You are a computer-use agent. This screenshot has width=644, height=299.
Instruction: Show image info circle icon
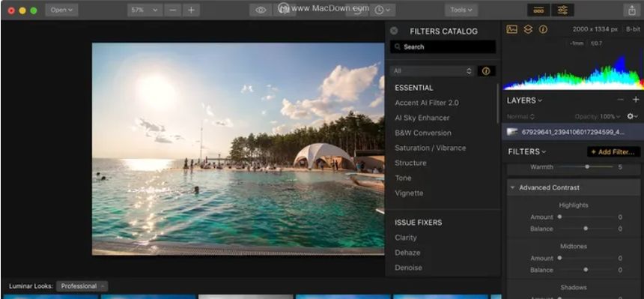(x=543, y=29)
